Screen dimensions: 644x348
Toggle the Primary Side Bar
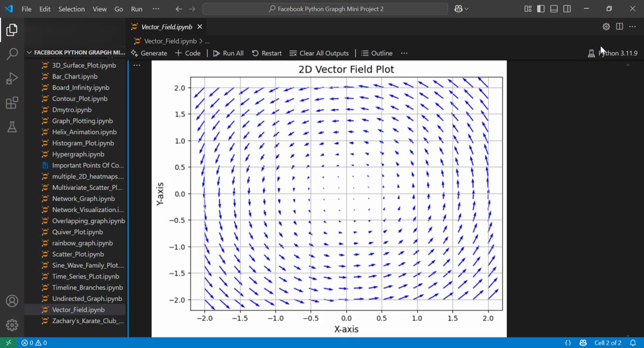click(541, 9)
